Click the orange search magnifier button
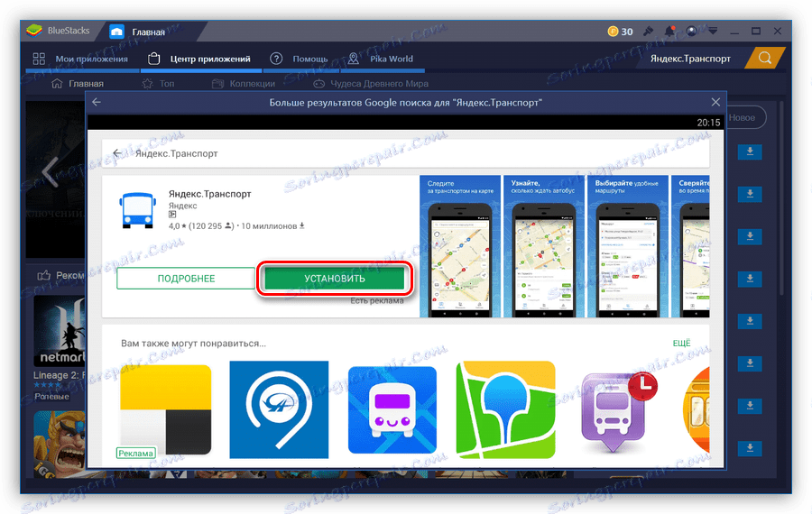 (x=765, y=58)
